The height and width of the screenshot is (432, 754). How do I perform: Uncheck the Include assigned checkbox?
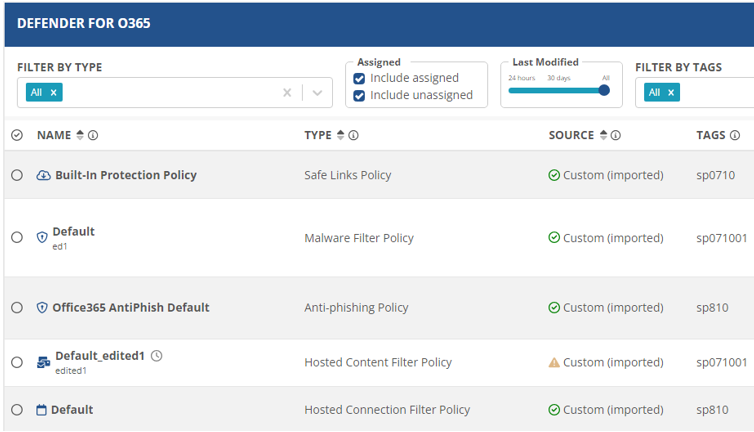click(x=359, y=78)
